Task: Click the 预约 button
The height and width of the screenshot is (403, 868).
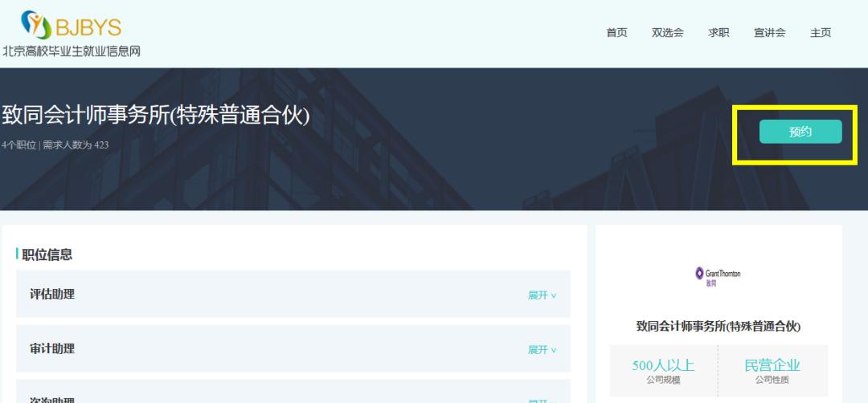Action: pyautogui.click(x=800, y=132)
